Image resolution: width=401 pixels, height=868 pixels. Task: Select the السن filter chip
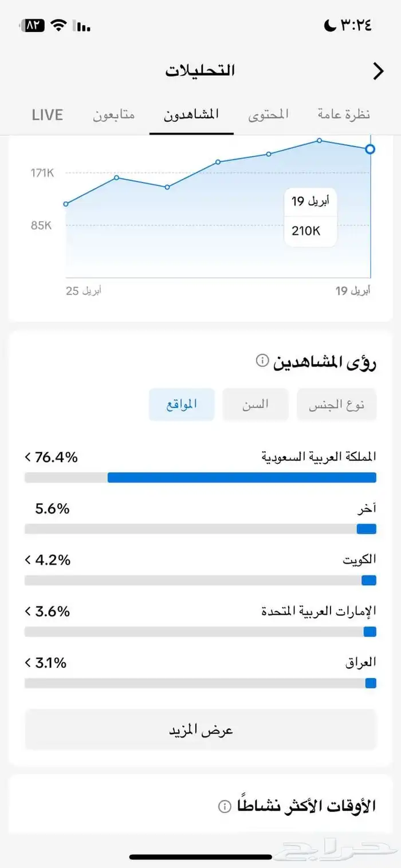point(255,404)
